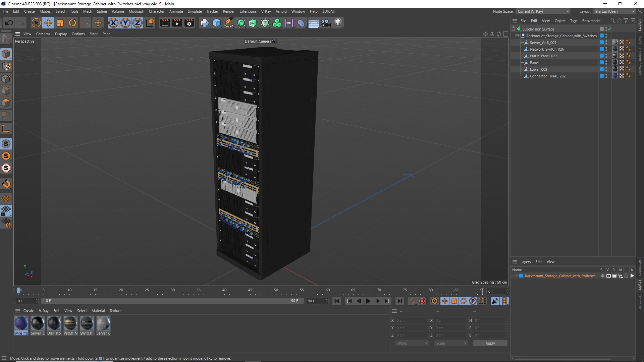Open the Layout dropdown

(614, 11)
